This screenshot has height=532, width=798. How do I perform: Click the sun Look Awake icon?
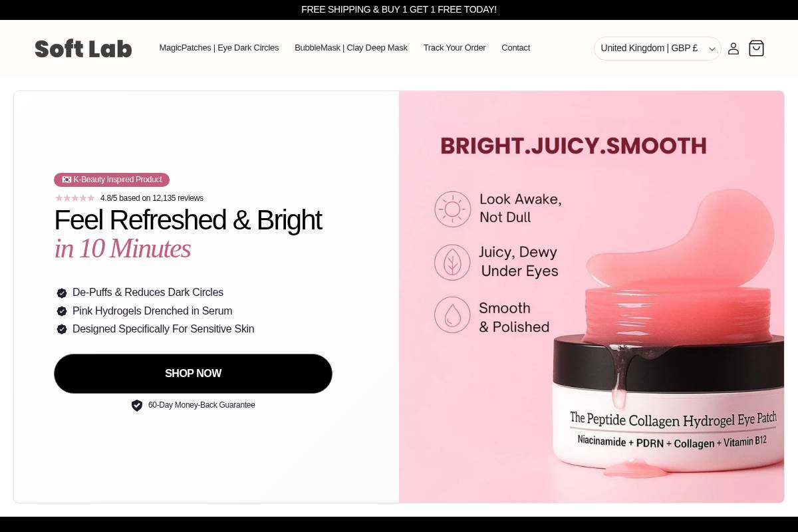point(452,209)
